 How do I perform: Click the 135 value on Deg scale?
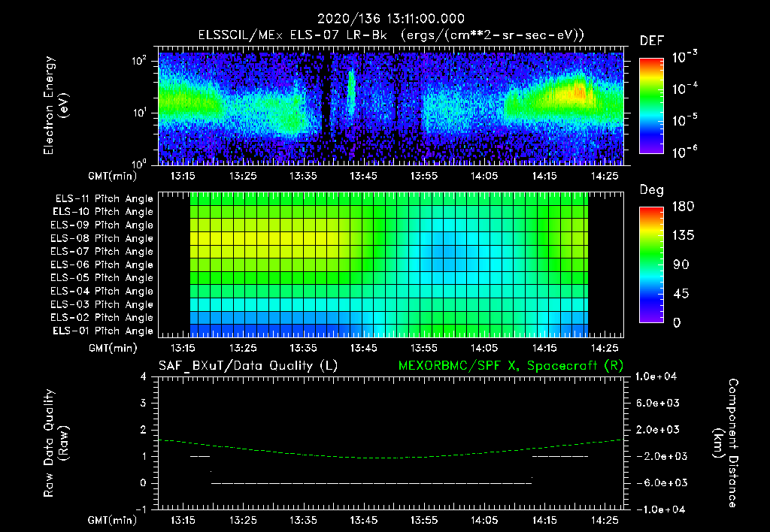coord(683,235)
